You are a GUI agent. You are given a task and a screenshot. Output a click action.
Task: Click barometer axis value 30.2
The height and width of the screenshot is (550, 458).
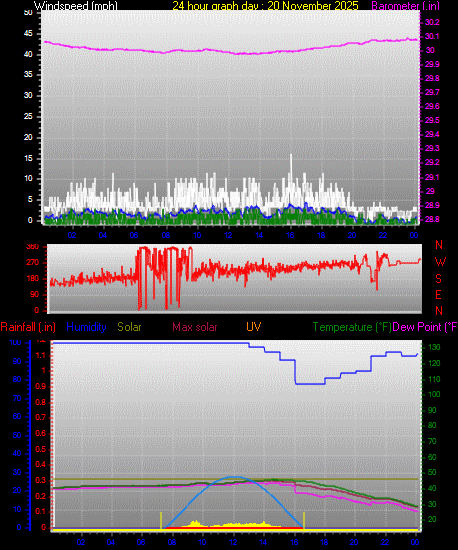point(432,22)
